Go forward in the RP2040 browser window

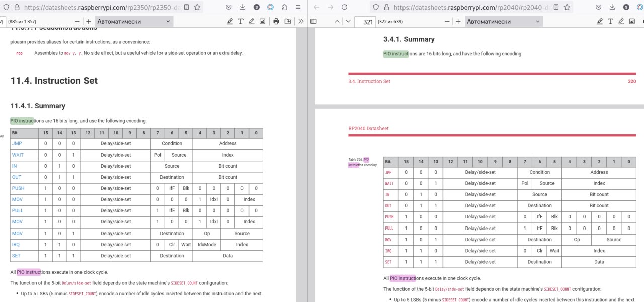(x=331, y=8)
